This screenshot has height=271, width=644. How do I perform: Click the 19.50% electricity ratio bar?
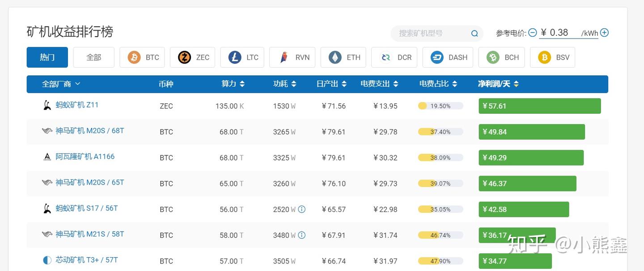440,106
